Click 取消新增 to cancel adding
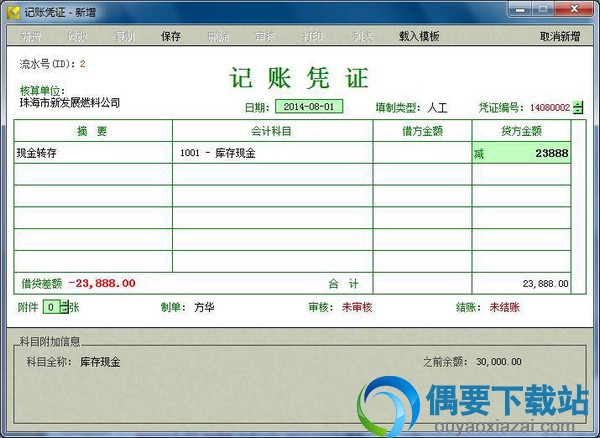The image size is (600, 438). (560, 36)
